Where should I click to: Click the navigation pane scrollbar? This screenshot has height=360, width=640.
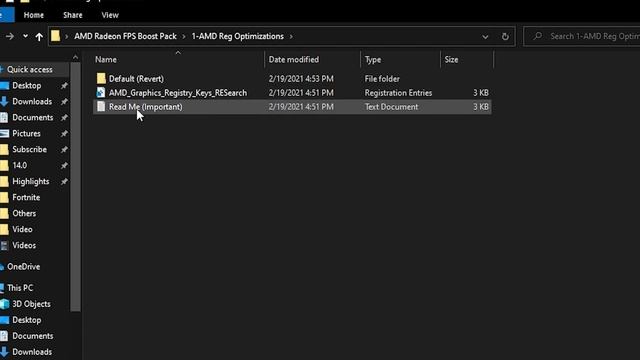(x=76, y=186)
